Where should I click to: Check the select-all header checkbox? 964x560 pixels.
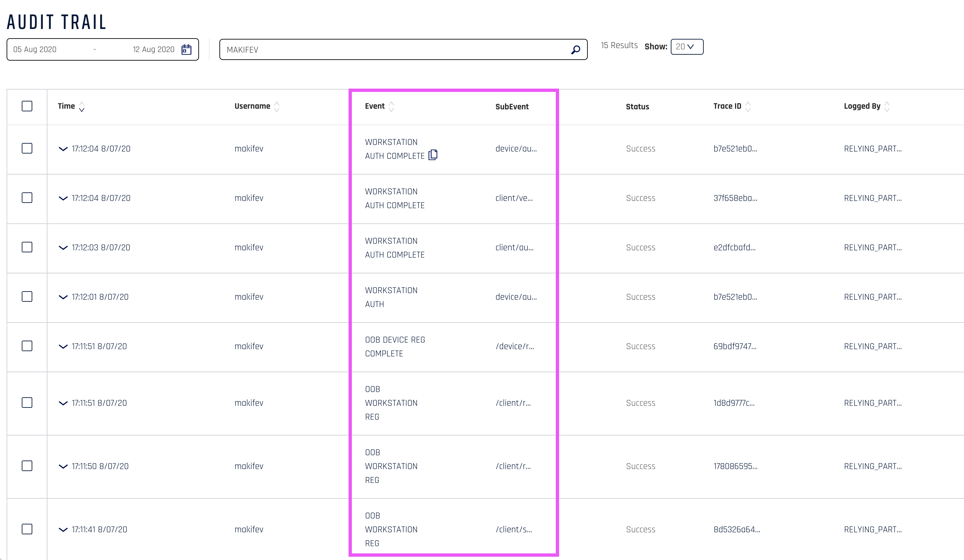click(x=27, y=106)
